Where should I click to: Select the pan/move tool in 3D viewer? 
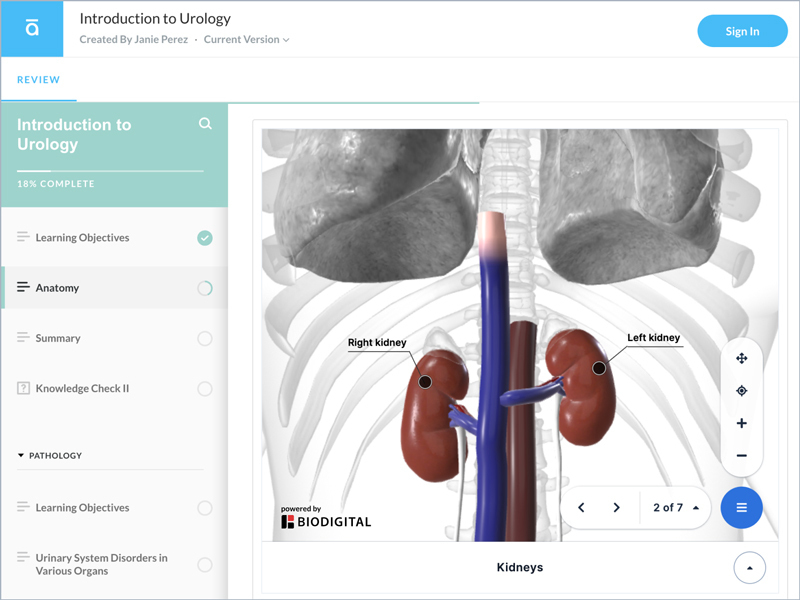741,359
